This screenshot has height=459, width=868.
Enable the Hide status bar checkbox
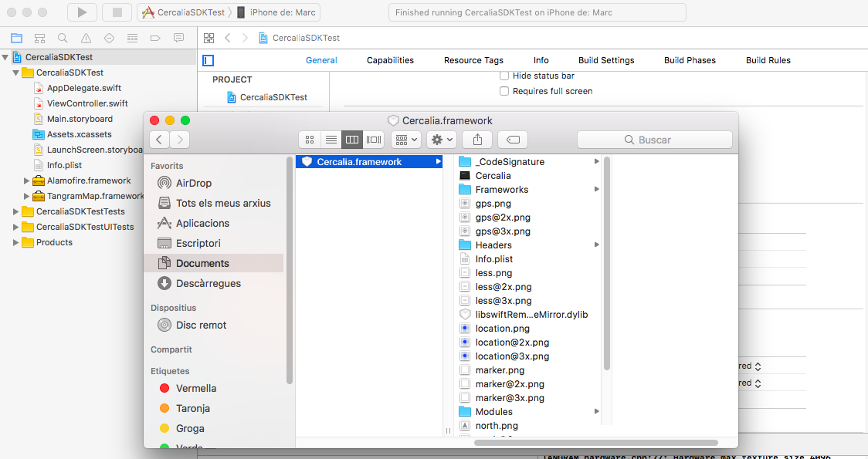504,76
